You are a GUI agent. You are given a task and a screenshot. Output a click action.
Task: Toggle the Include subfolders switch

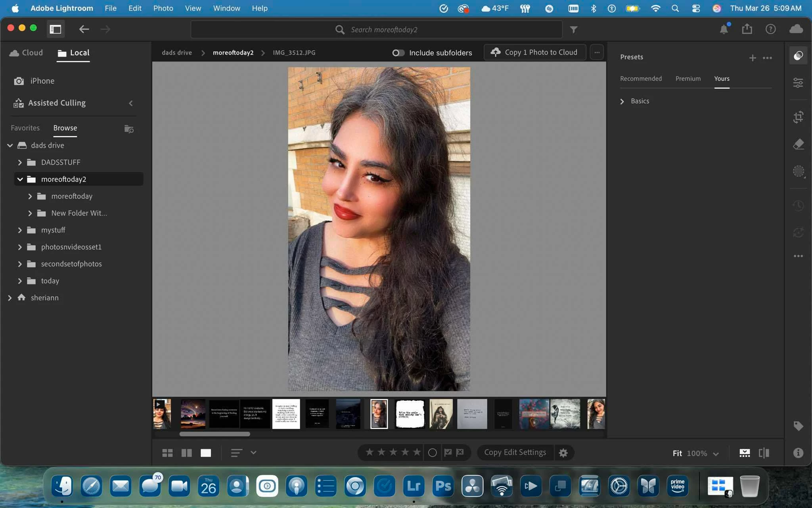coord(398,53)
